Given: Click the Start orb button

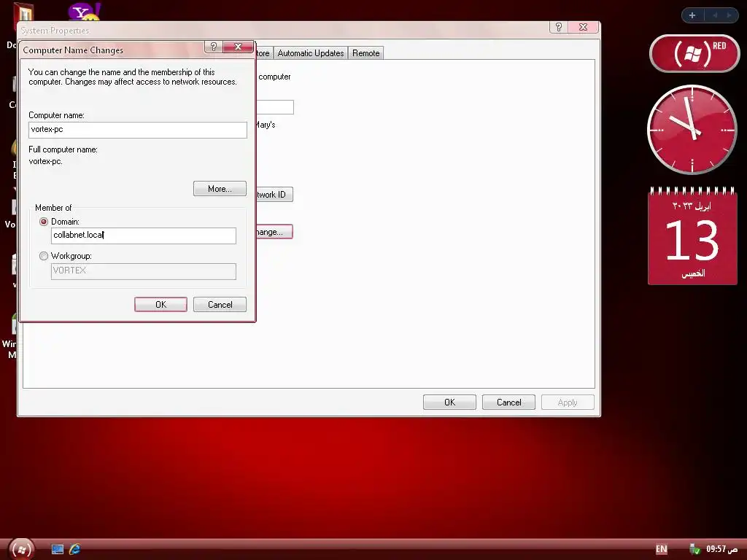Looking at the screenshot, I should tap(21, 549).
